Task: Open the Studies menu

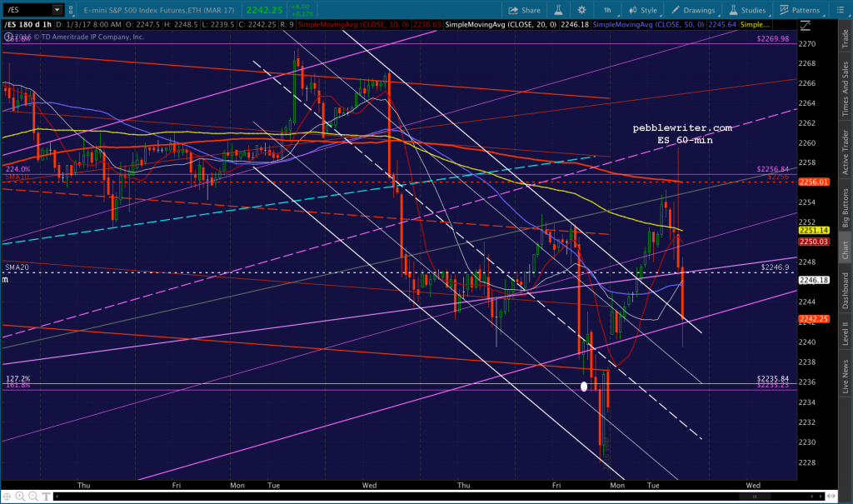Action: click(747, 10)
